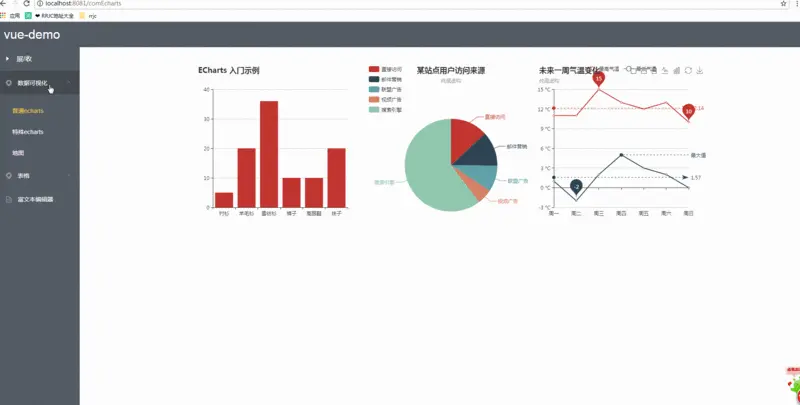Toggle 联盟广告 pie legend swatch
This screenshot has height=405, width=800.
tap(374, 89)
